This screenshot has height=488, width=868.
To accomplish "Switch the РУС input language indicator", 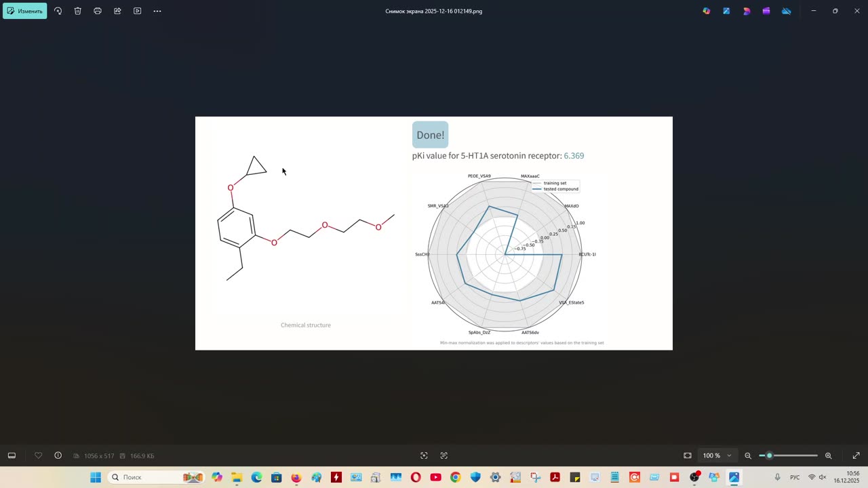I will click(795, 477).
